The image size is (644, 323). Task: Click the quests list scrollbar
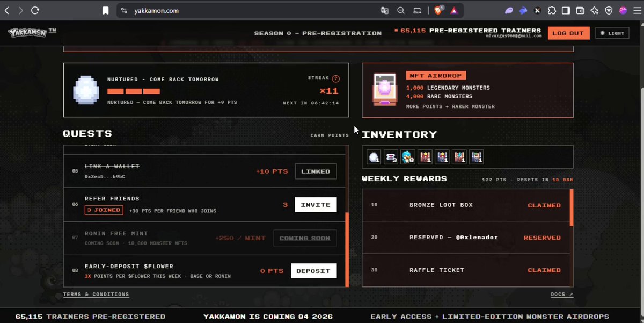click(347, 249)
